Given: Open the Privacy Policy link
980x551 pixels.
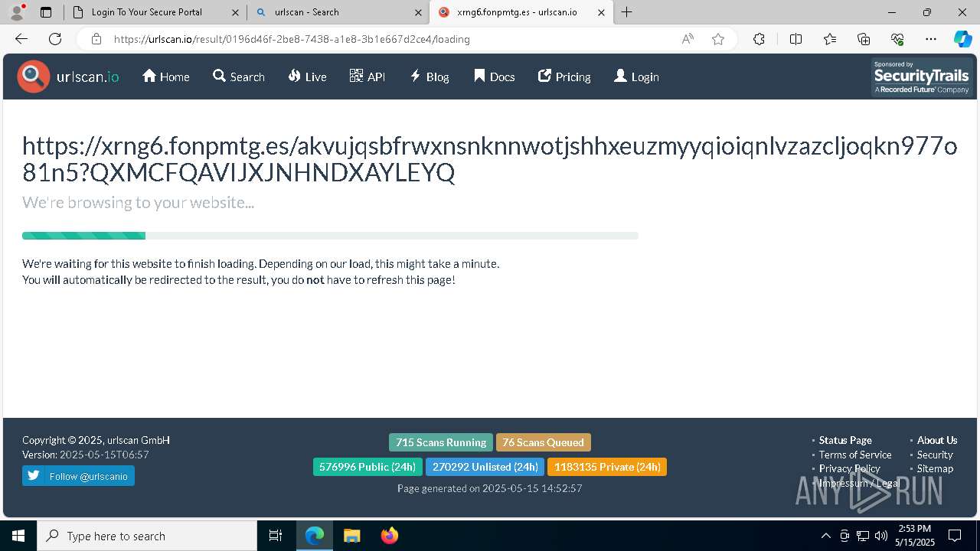Looking at the screenshot, I should click(x=850, y=468).
